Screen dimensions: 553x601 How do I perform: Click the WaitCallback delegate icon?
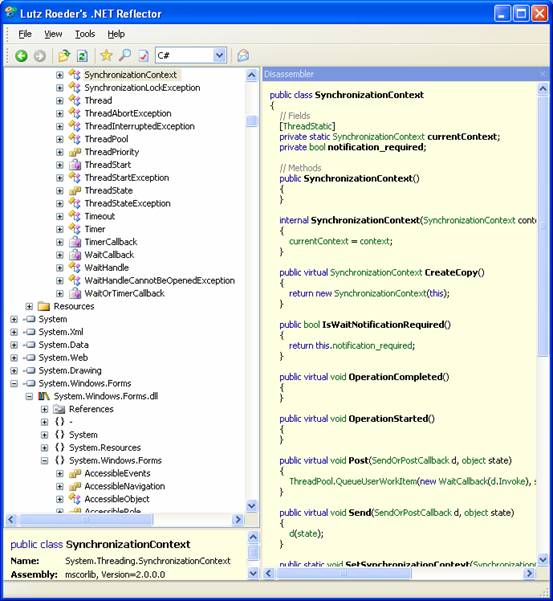pos(75,255)
